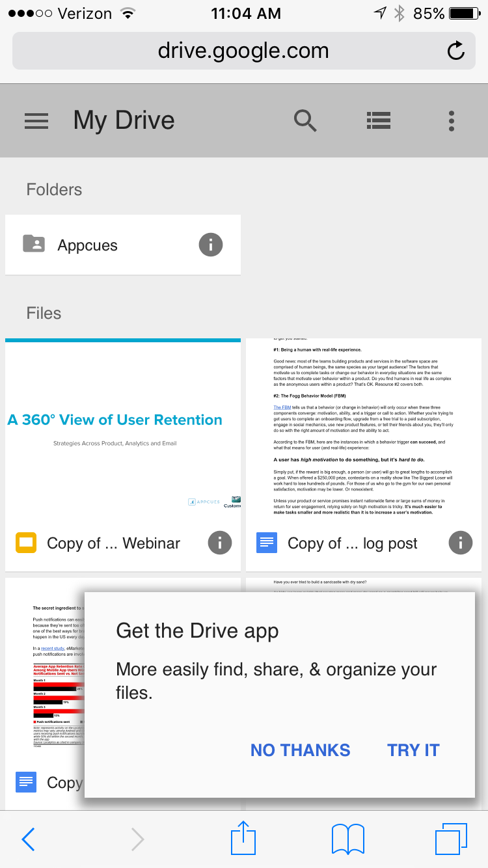Open the three-dot more options menu

(451, 120)
